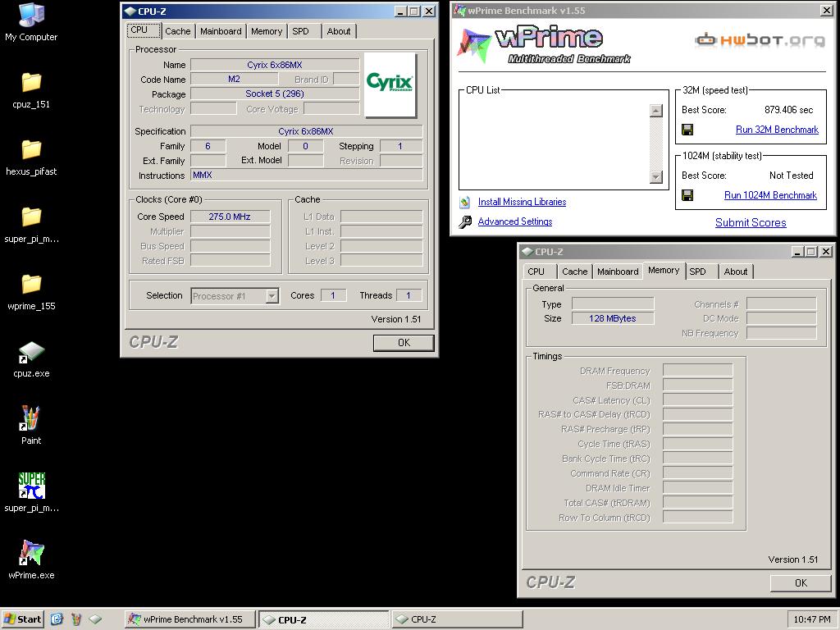The width and height of the screenshot is (840, 630).
Task: Click the Not Tested 1024M score
Action: 792,176
